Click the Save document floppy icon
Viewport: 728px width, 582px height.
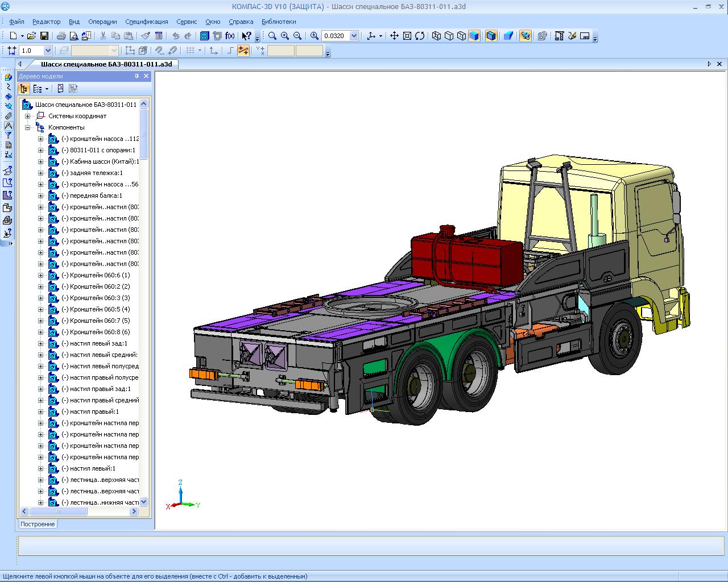(x=44, y=36)
